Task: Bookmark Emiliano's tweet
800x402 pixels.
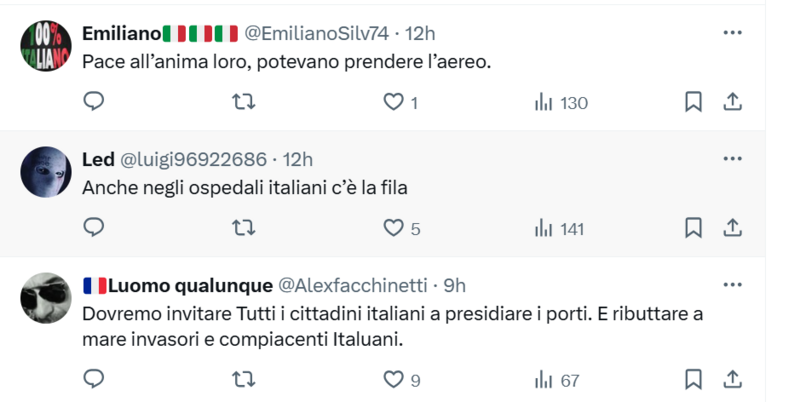Action: pyautogui.click(x=692, y=102)
